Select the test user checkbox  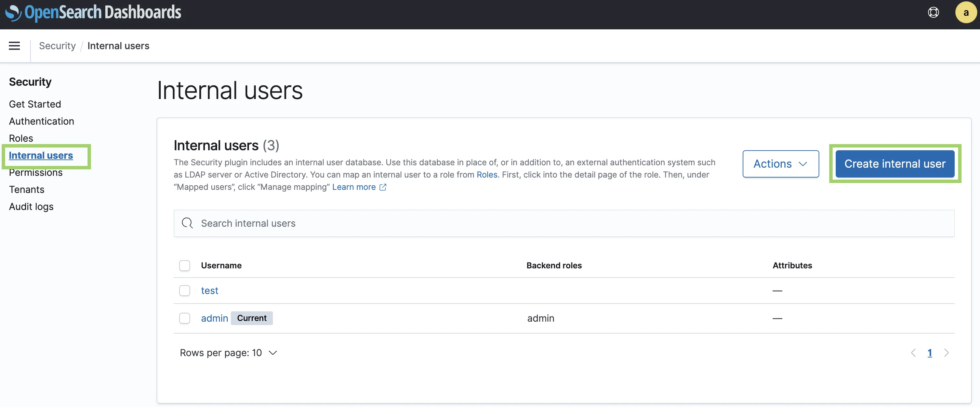[185, 290]
